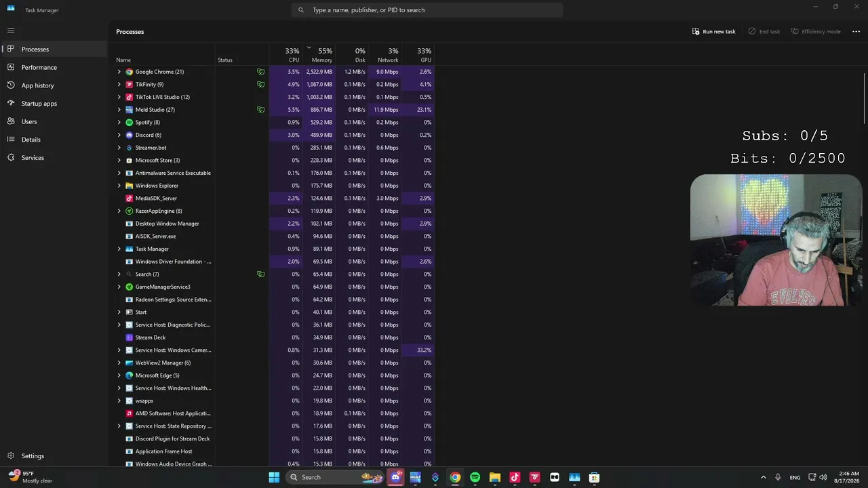868x488 pixels.
Task: Click the Google Chrome icon in the process list
Action: [x=129, y=72]
